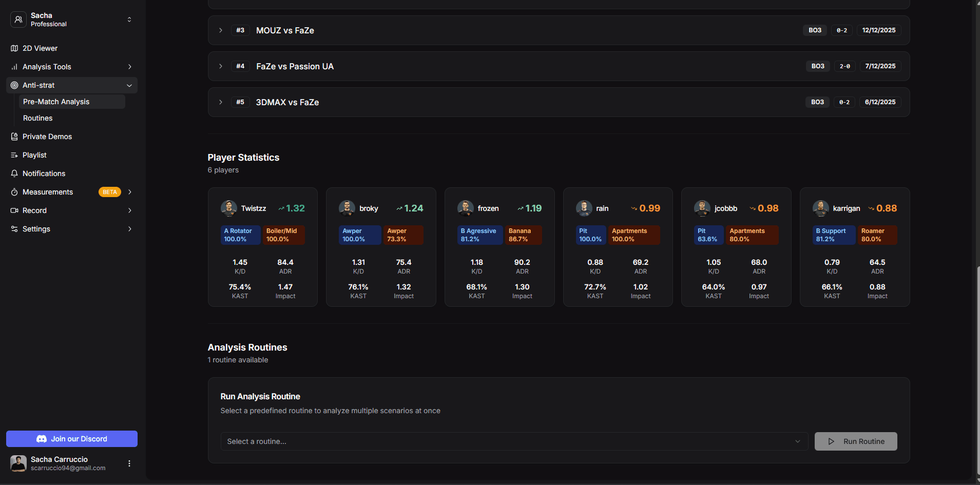Viewport: 980px width, 485px height.
Task: Expand the MOUZ vs FaZe match row
Action: click(221, 30)
